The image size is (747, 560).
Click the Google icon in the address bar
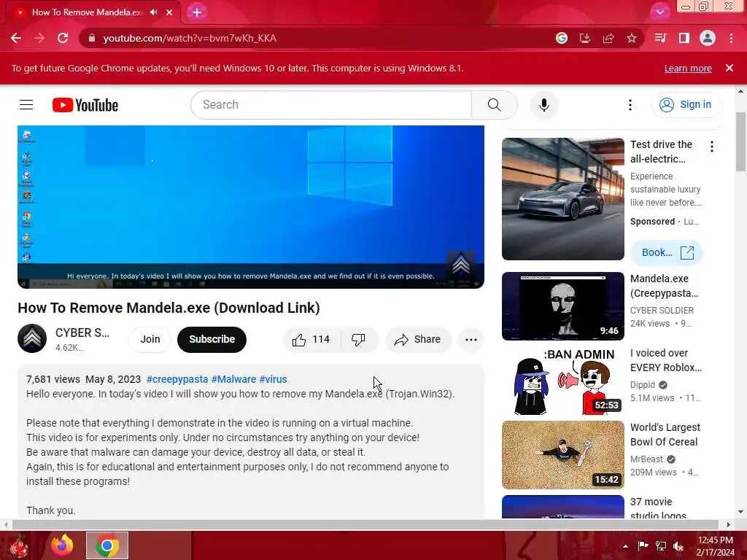tap(562, 38)
